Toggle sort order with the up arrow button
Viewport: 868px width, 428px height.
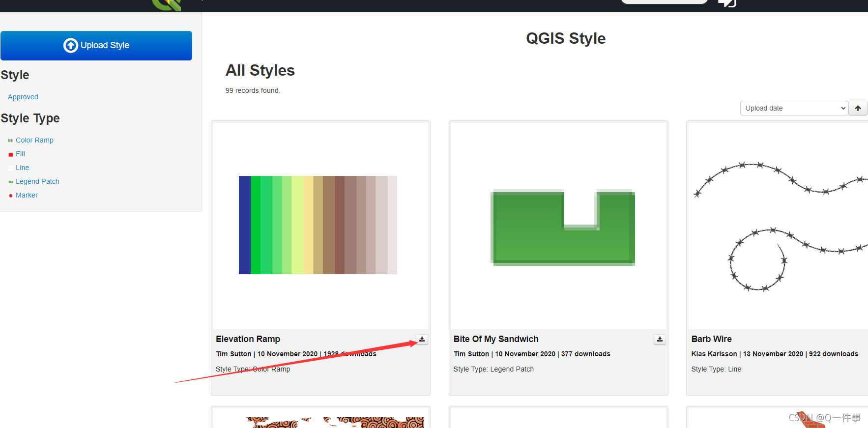point(858,108)
